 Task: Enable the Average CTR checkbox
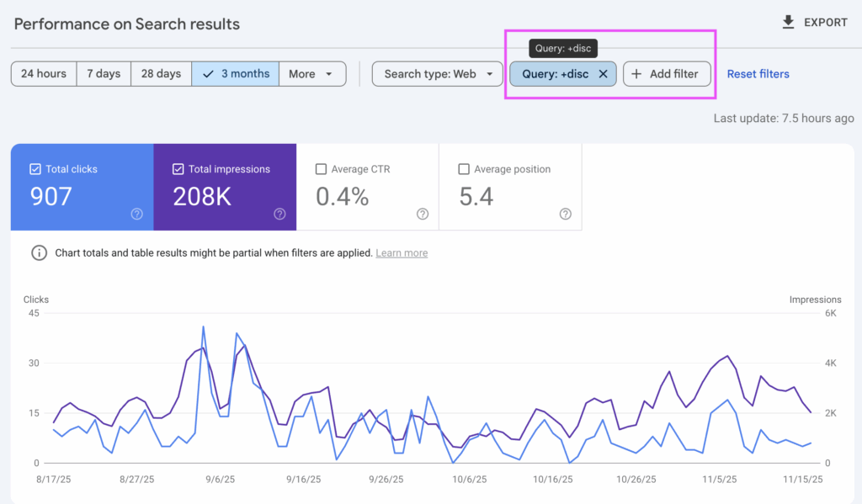(x=321, y=168)
